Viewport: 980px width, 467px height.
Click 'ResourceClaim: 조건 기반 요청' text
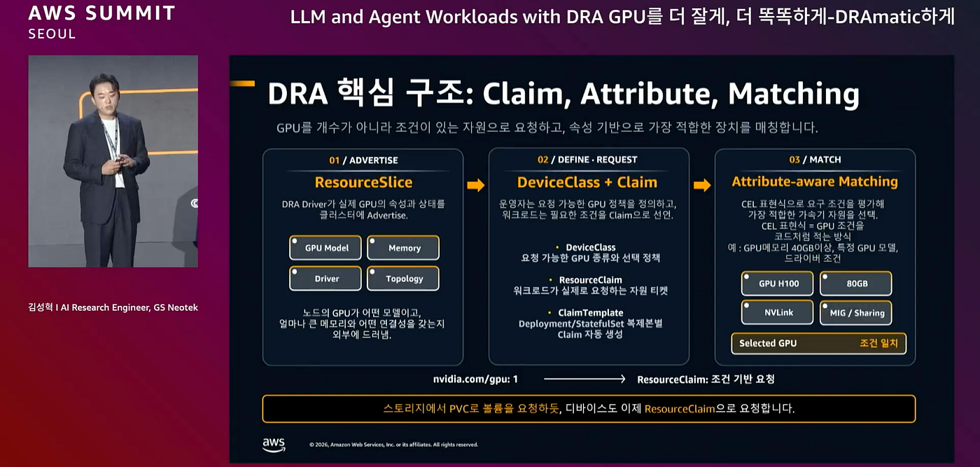pyautogui.click(x=706, y=379)
